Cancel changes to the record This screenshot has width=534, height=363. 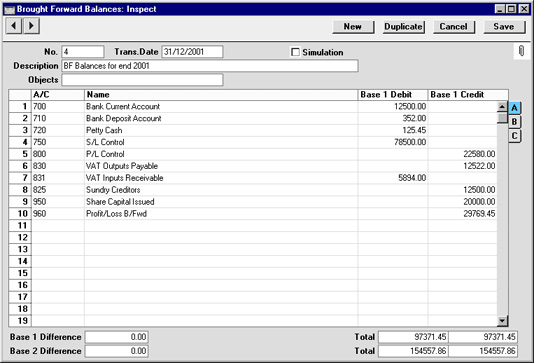pos(454,27)
